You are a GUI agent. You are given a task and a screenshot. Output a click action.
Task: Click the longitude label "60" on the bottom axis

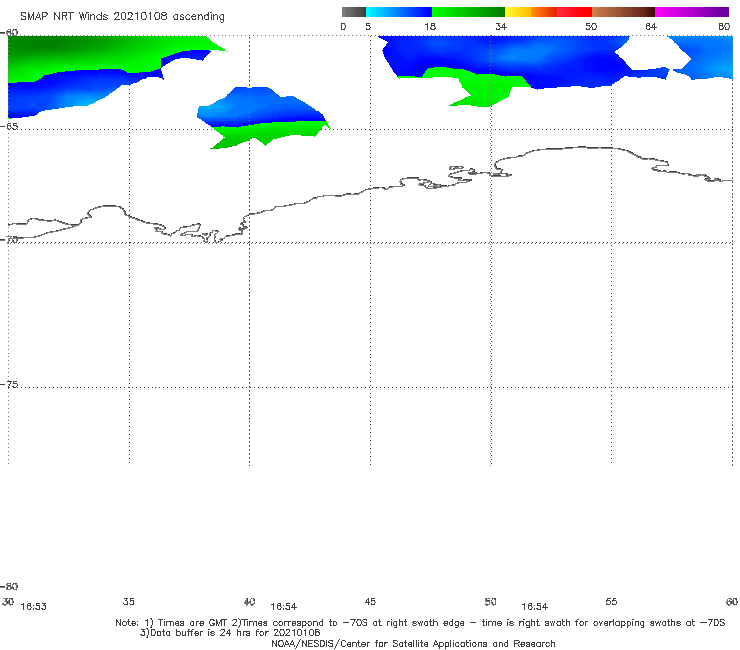coord(732,601)
